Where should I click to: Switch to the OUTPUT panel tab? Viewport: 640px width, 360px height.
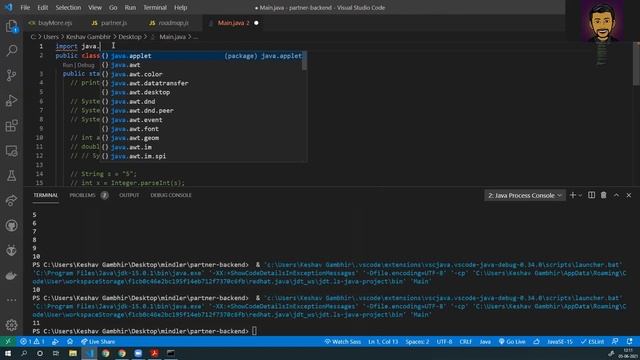click(x=129, y=195)
